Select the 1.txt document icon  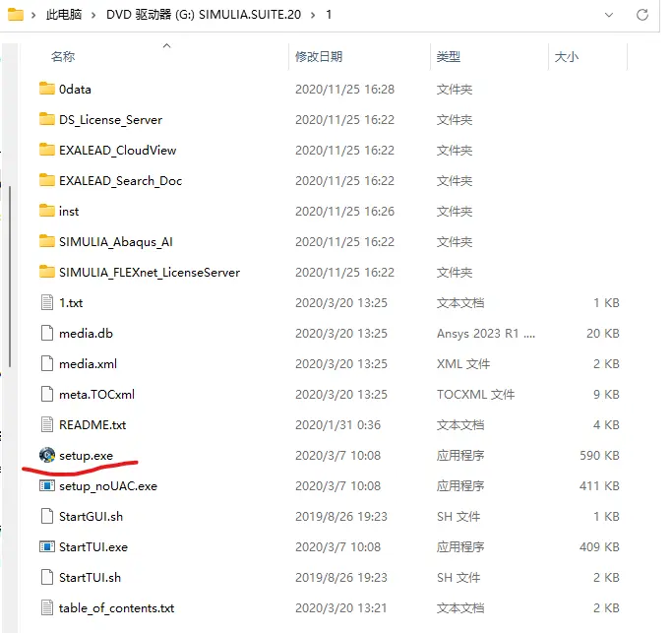46,302
